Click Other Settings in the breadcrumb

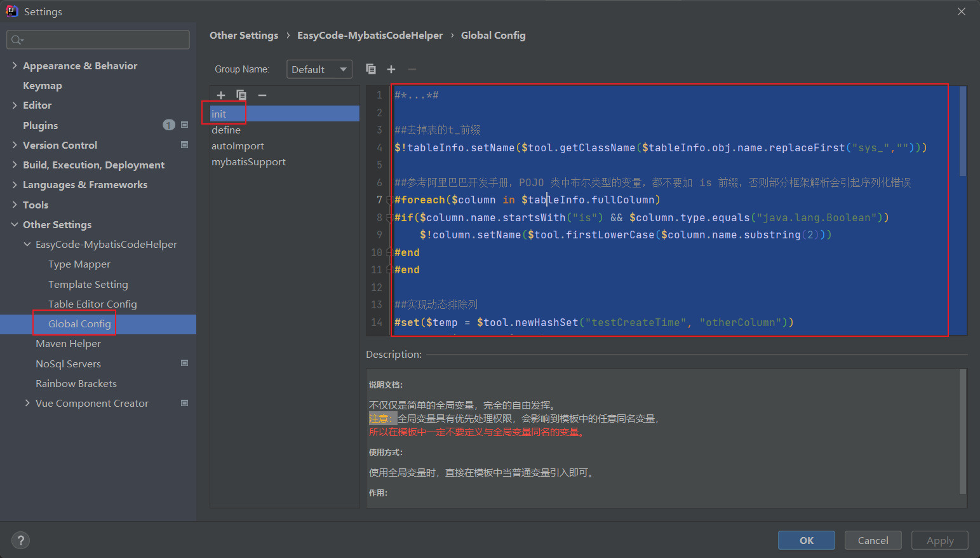click(x=244, y=35)
